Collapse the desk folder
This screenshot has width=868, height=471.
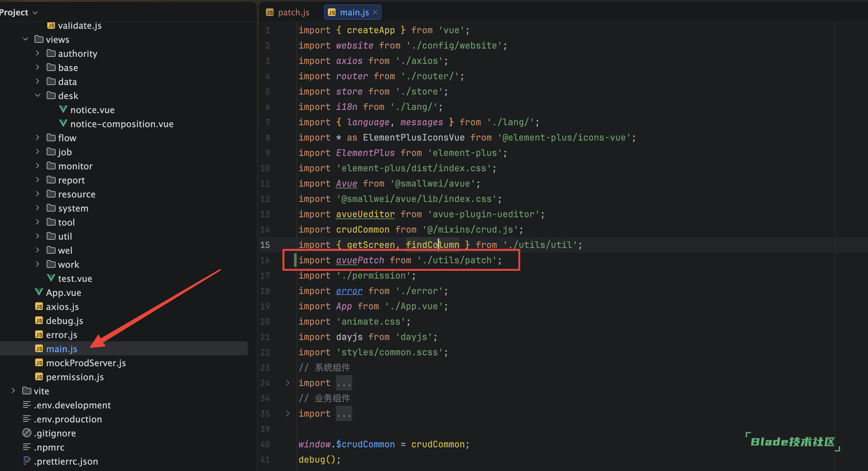click(x=38, y=95)
